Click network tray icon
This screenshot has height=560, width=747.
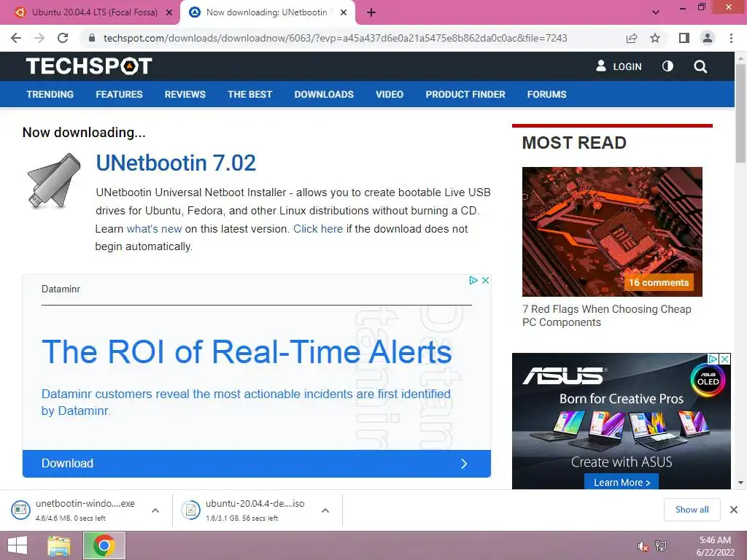tap(661, 546)
